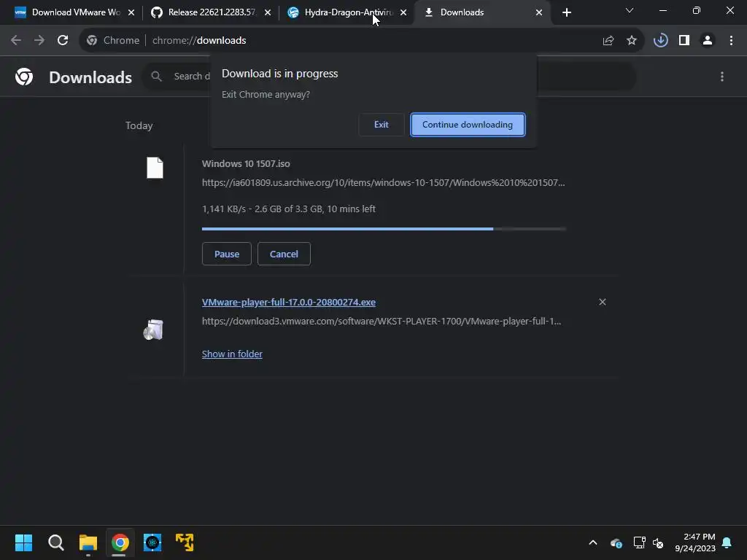Click Show in folder link
The image size is (747, 560).
coord(232,354)
